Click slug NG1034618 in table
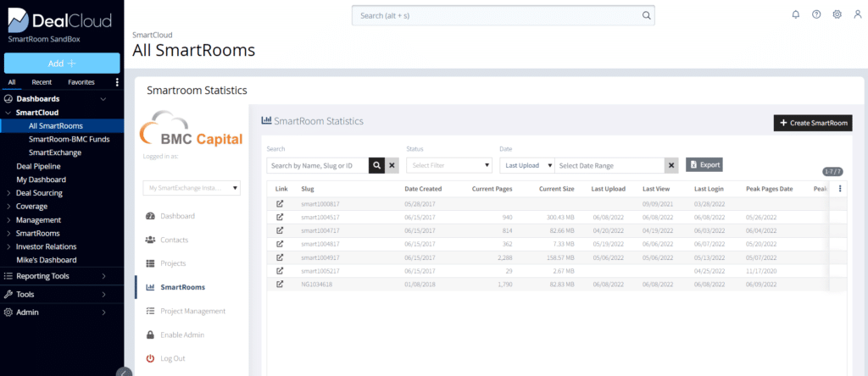The width and height of the screenshot is (868, 376). click(x=317, y=285)
